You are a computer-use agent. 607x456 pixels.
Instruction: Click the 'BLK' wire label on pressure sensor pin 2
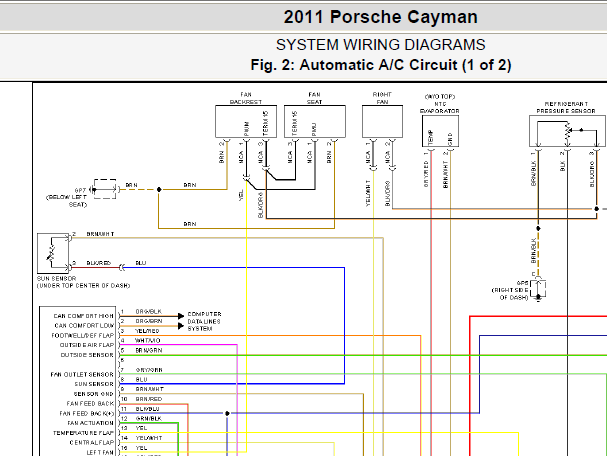pyautogui.click(x=562, y=166)
